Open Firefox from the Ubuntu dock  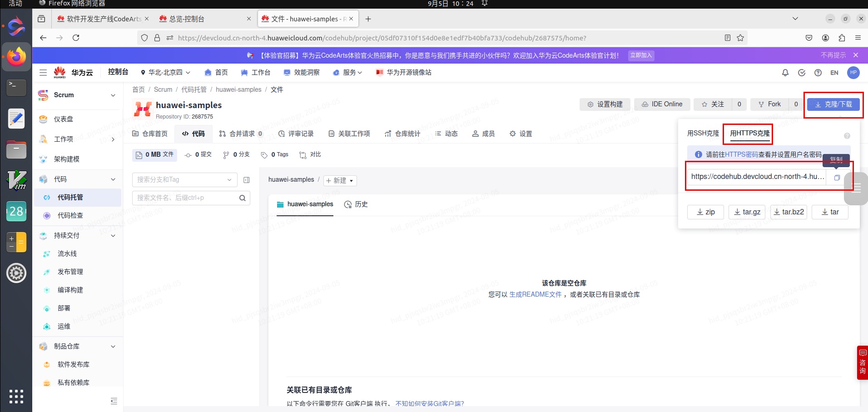16,57
